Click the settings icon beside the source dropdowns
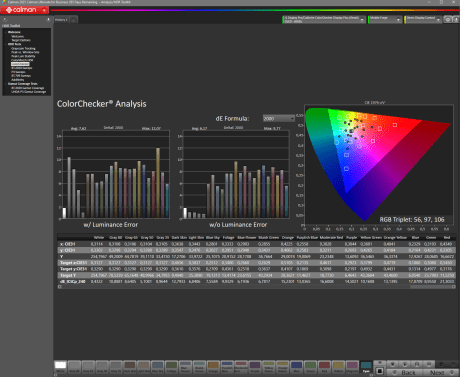Viewport: 460px width, 377px height. 448,20
